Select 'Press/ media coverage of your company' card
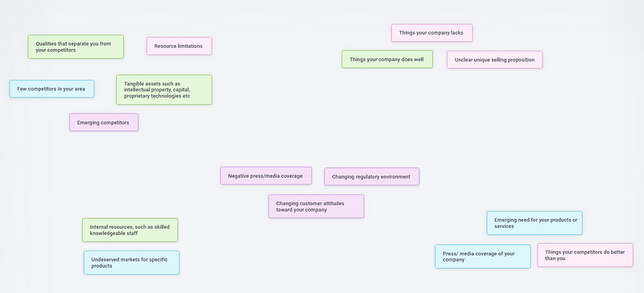644x293 pixels. (x=482, y=257)
